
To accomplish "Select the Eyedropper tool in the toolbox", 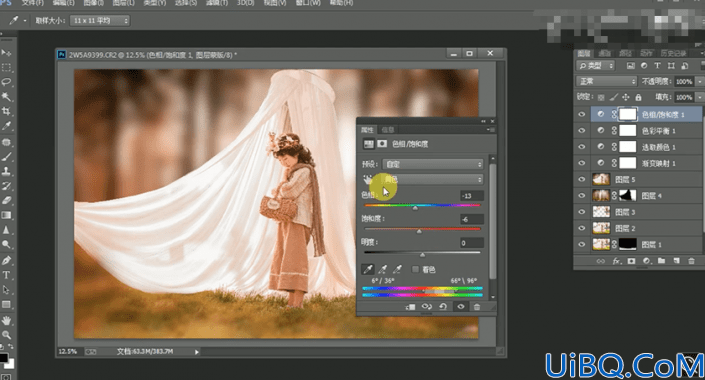I will pyautogui.click(x=6, y=126).
